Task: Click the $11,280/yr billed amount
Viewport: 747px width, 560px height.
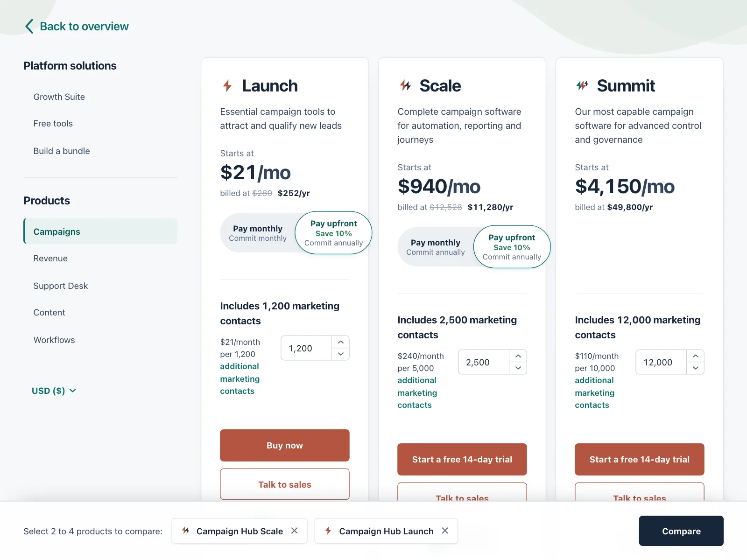Action: [x=490, y=207]
